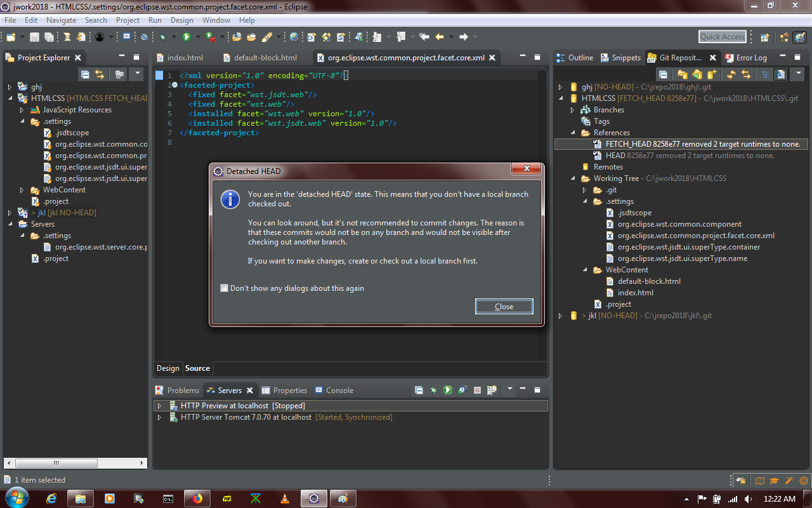Check Don't show any dialogs again box

click(x=224, y=288)
